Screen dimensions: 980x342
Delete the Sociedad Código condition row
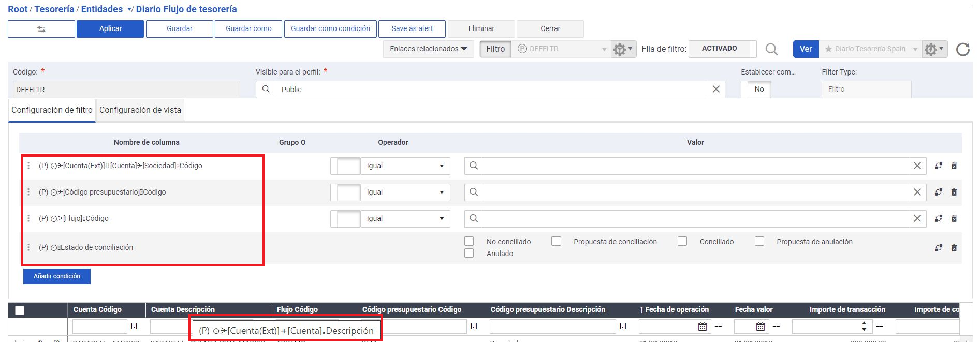pos(954,166)
